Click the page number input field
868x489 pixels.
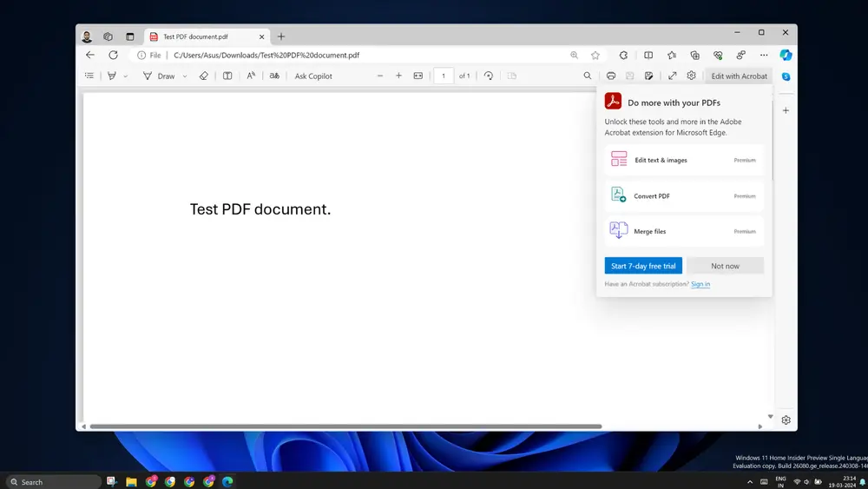click(444, 76)
